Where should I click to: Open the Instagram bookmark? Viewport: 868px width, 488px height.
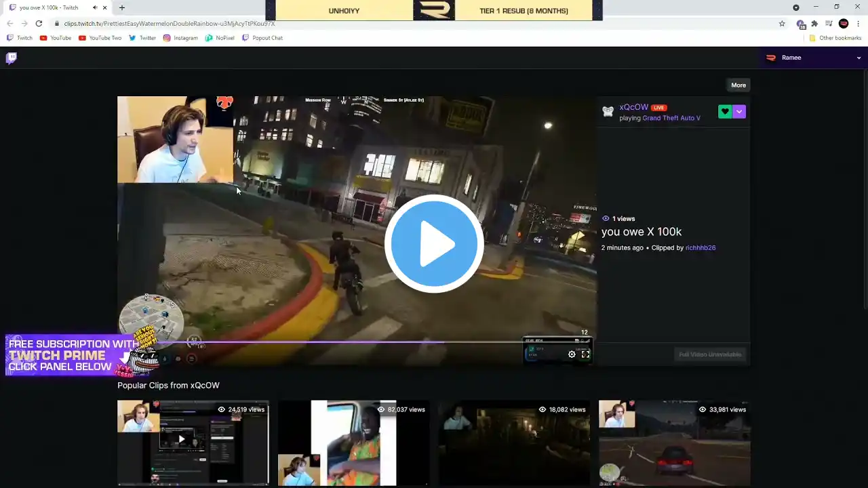click(180, 38)
